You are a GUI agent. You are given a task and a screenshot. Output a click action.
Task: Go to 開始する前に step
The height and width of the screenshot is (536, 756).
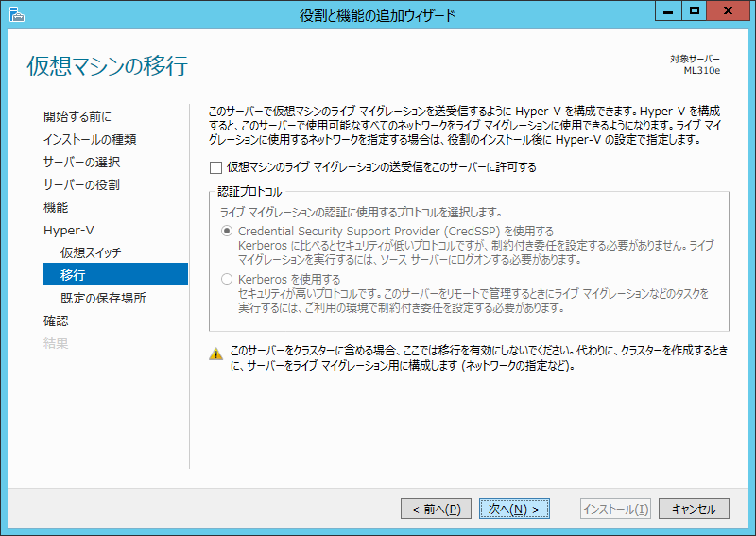77,116
